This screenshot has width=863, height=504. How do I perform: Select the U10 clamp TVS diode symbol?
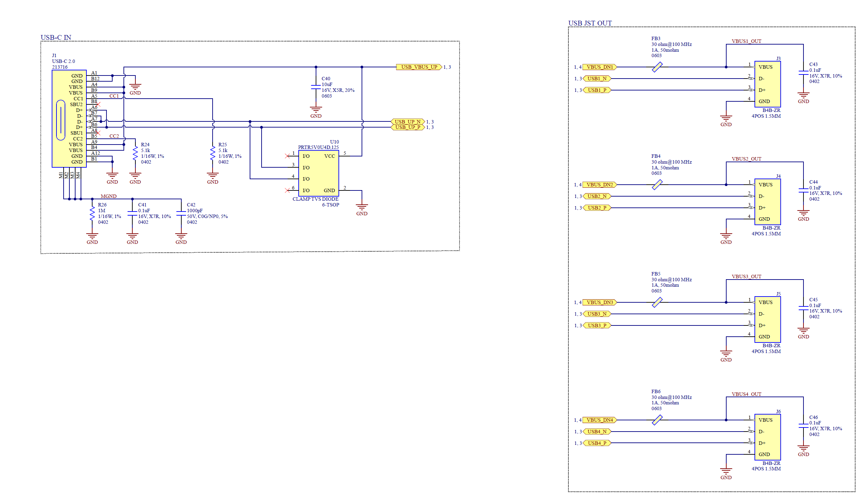[318, 173]
